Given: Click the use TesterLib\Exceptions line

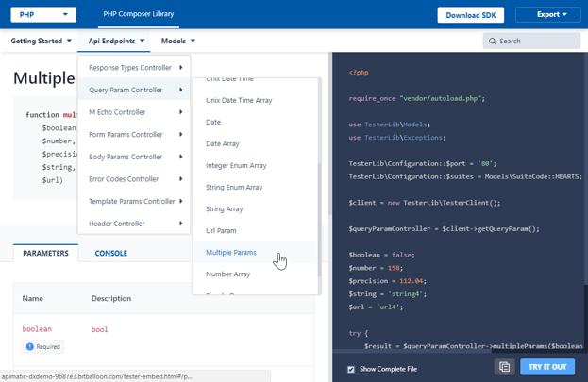Looking at the screenshot, I should point(397,138).
